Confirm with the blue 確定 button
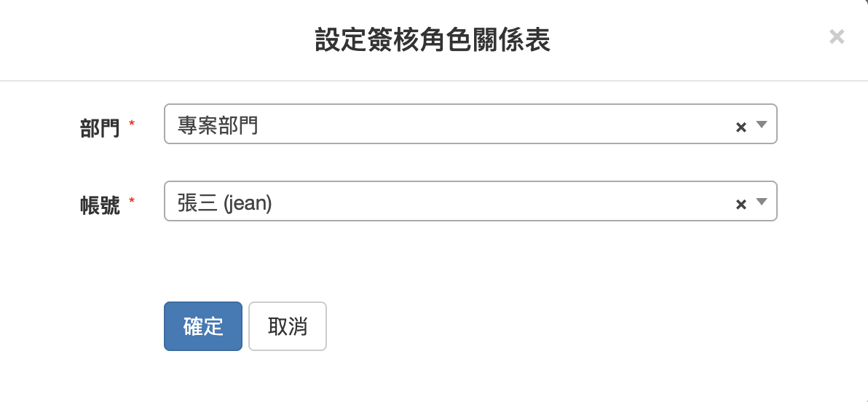Image resolution: width=868 pixels, height=402 pixels. [203, 326]
